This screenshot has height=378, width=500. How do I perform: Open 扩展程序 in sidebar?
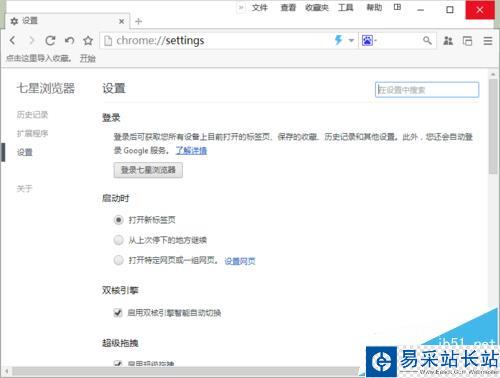point(32,134)
